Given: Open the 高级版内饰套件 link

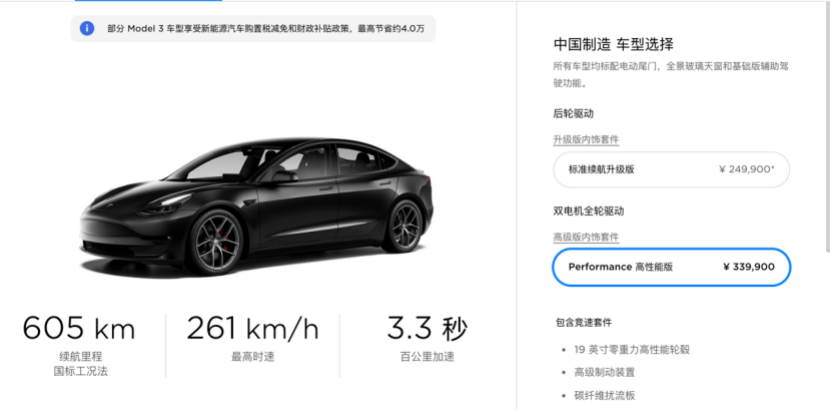Looking at the screenshot, I should click(x=586, y=237).
